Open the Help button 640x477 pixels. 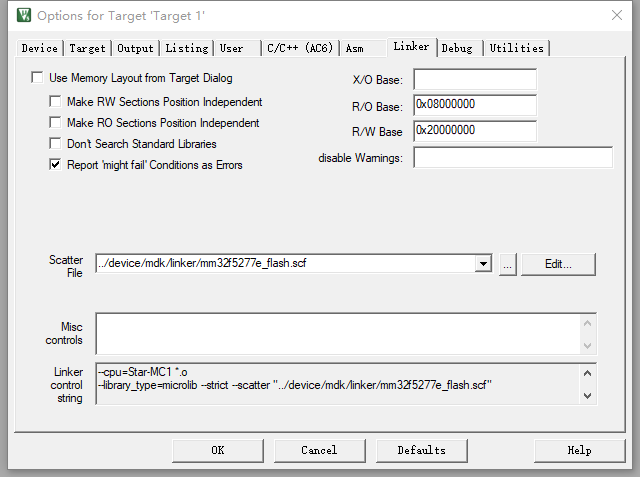click(x=580, y=450)
